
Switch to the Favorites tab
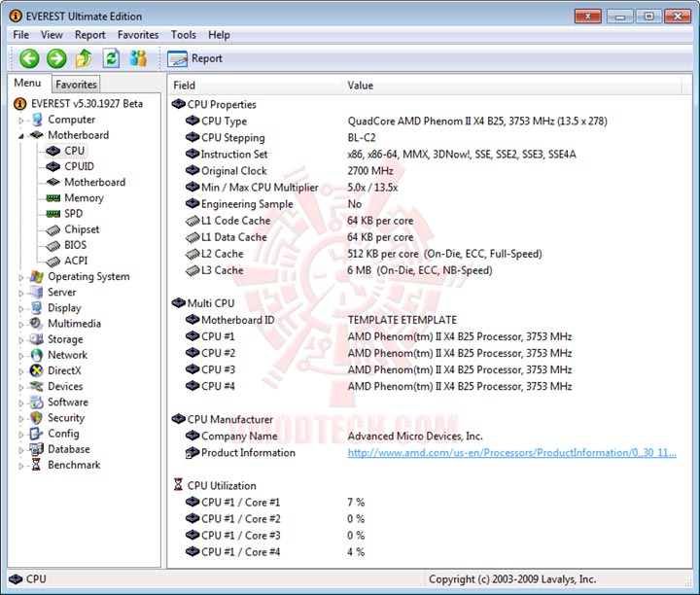pos(76,85)
